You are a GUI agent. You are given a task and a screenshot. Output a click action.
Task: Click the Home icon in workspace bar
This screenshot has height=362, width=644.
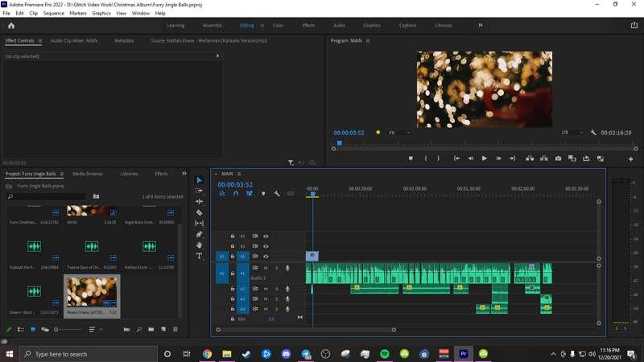11,26
